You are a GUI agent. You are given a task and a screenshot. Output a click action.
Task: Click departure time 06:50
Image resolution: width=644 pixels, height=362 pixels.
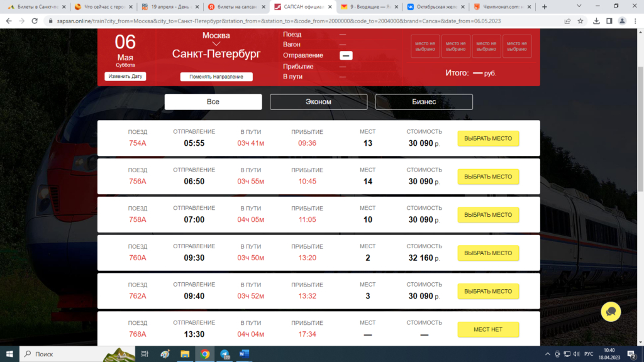194,182
